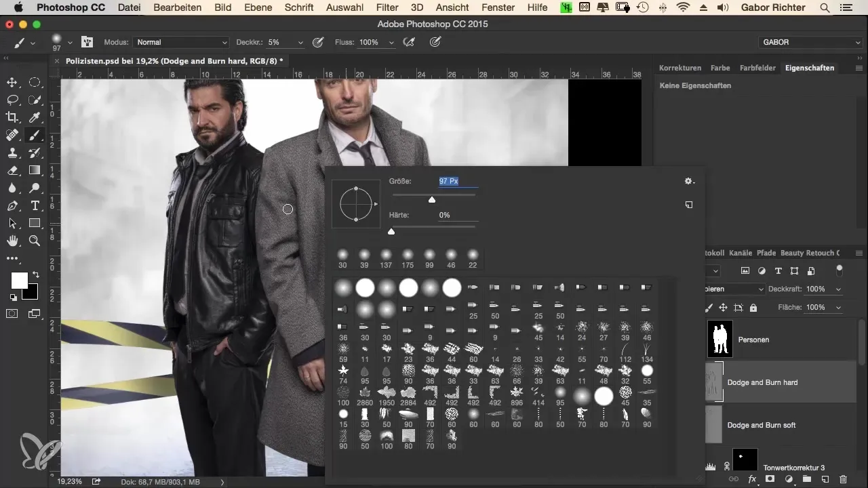Image resolution: width=868 pixels, height=488 pixels.
Task: Open the Ebene menu
Action: point(257,7)
